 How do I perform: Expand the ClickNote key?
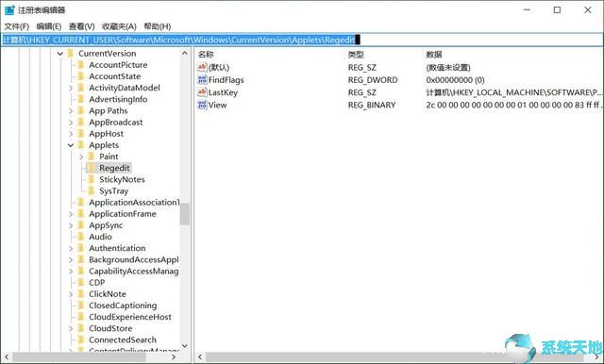[x=71, y=294]
